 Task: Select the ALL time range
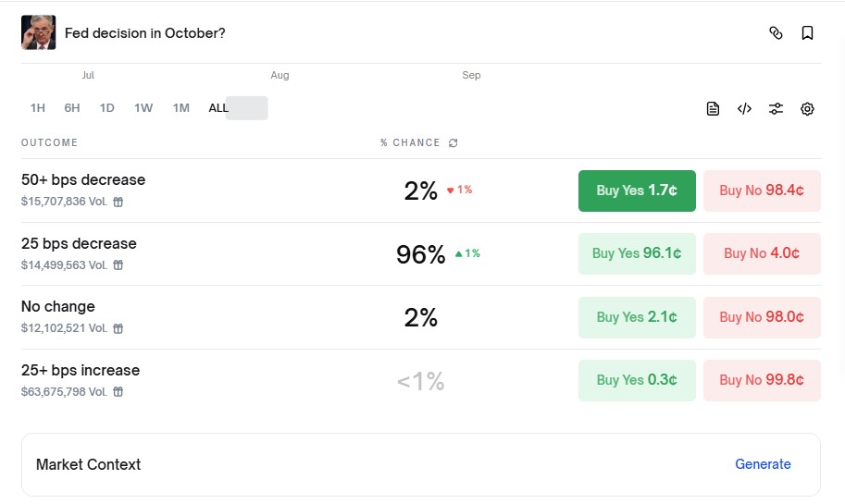click(x=218, y=108)
